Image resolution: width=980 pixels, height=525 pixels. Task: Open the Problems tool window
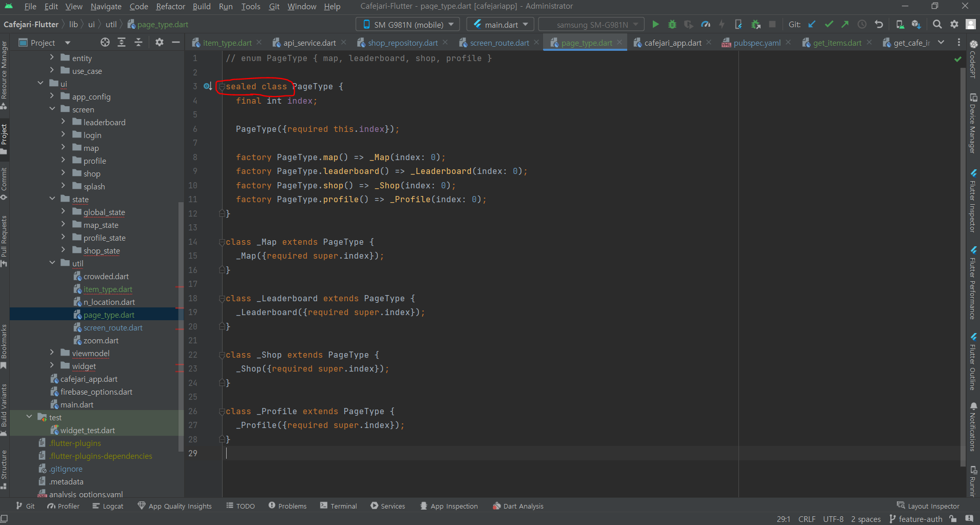click(287, 505)
